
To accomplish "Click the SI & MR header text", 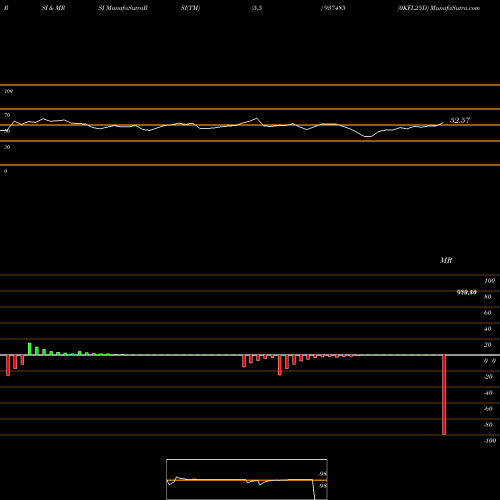I will pyautogui.click(x=53, y=8).
